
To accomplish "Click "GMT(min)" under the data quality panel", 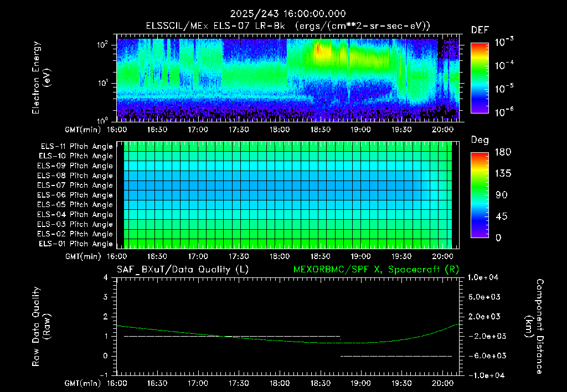I will 83,383.
